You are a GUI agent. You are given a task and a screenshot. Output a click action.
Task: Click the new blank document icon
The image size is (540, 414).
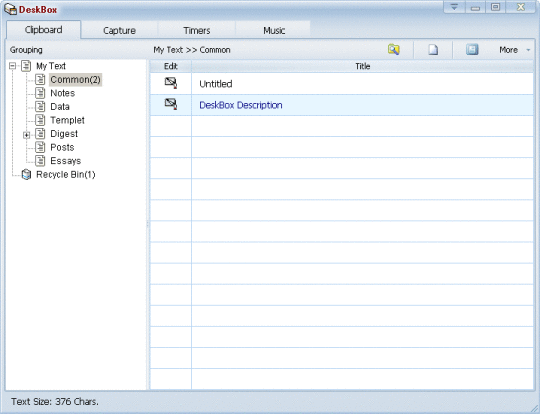click(x=433, y=50)
